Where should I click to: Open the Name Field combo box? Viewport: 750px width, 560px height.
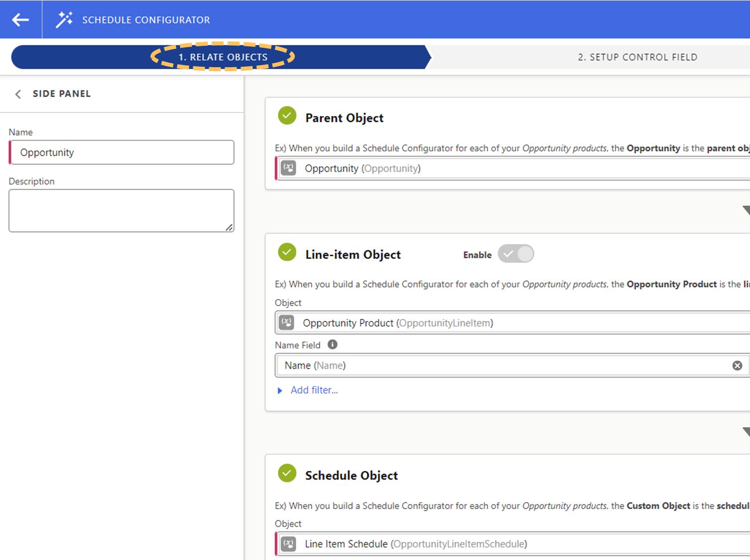coord(498,365)
